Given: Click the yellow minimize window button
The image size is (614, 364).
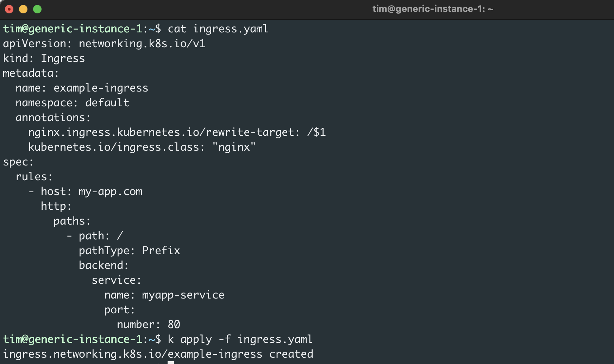Looking at the screenshot, I should [23, 9].
